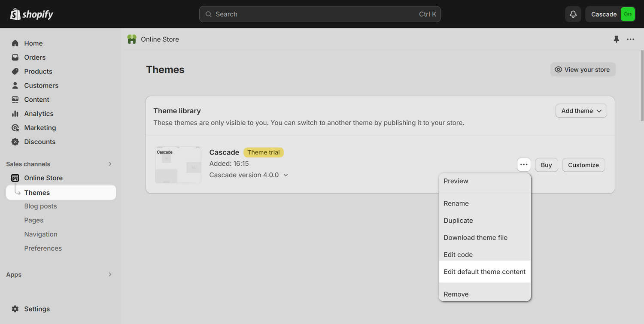Click the Cascade theme thumbnail
This screenshot has width=644, height=324.
point(178,165)
